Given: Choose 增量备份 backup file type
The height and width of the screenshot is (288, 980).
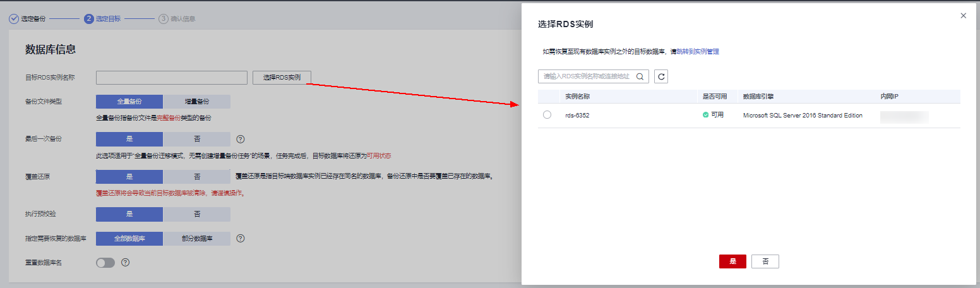Looking at the screenshot, I should coord(197,101).
